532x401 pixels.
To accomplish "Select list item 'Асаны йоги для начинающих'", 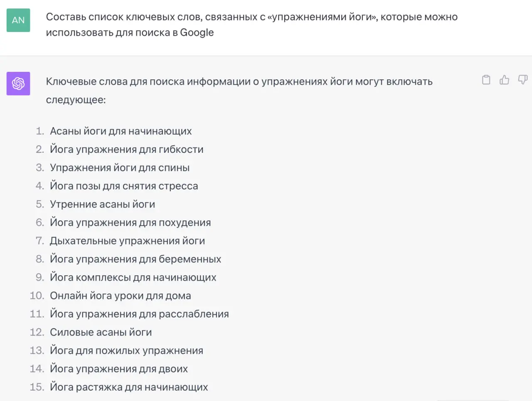I will tap(121, 131).
